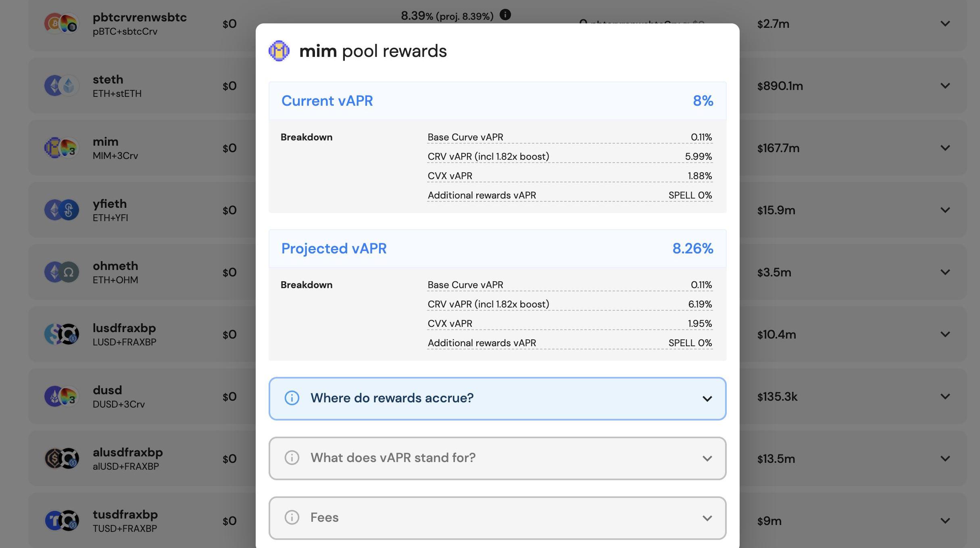Expand the steth pool row chevron

(x=945, y=86)
